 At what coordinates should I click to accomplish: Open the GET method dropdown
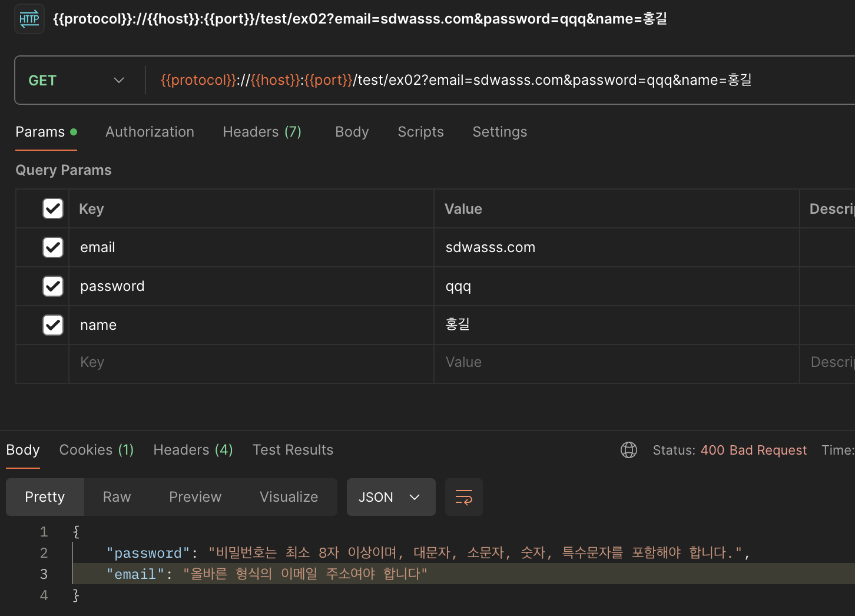pos(77,81)
